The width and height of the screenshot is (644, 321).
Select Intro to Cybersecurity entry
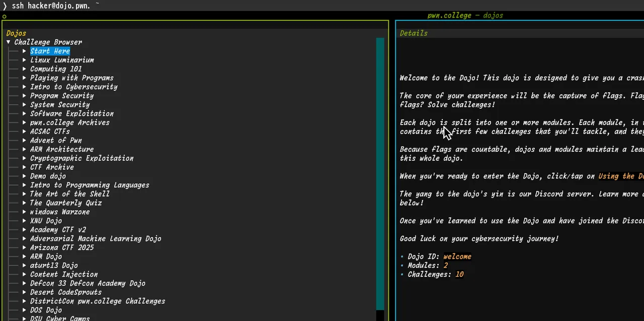[x=74, y=87]
